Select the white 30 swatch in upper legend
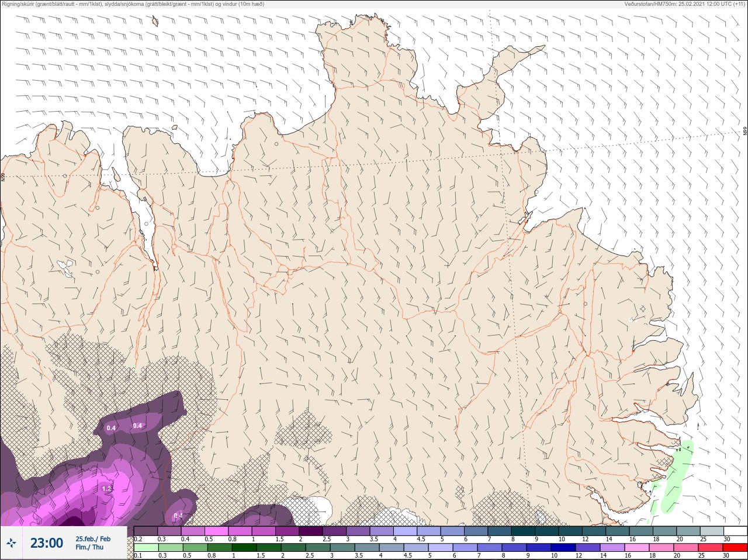Viewport: 748px width, 560px height. point(736,531)
